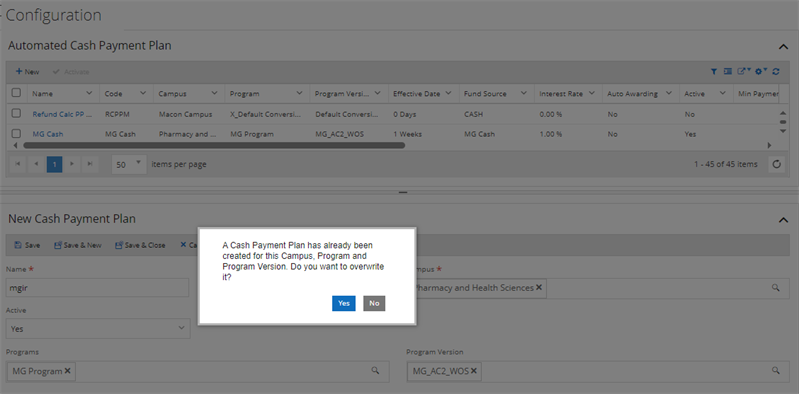Remove the MG Program tag
The image size is (799, 394).
[67, 371]
